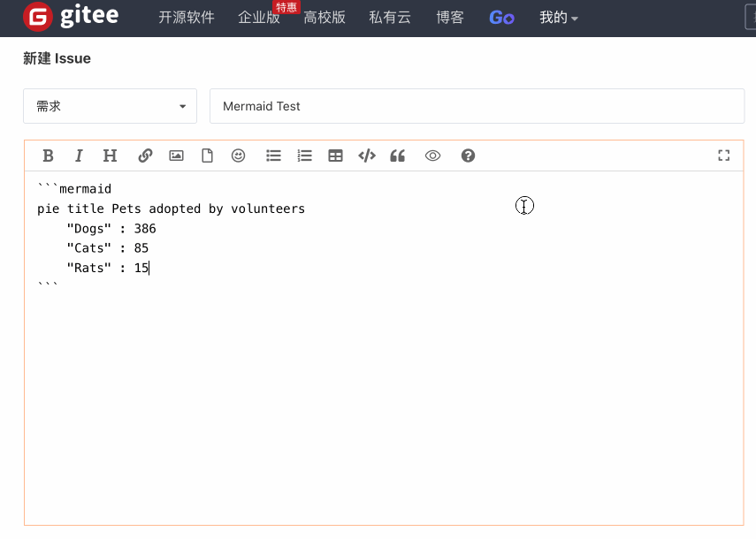Open emoji picker smiley icon
Image resolution: width=756 pixels, height=539 pixels.
(238, 156)
